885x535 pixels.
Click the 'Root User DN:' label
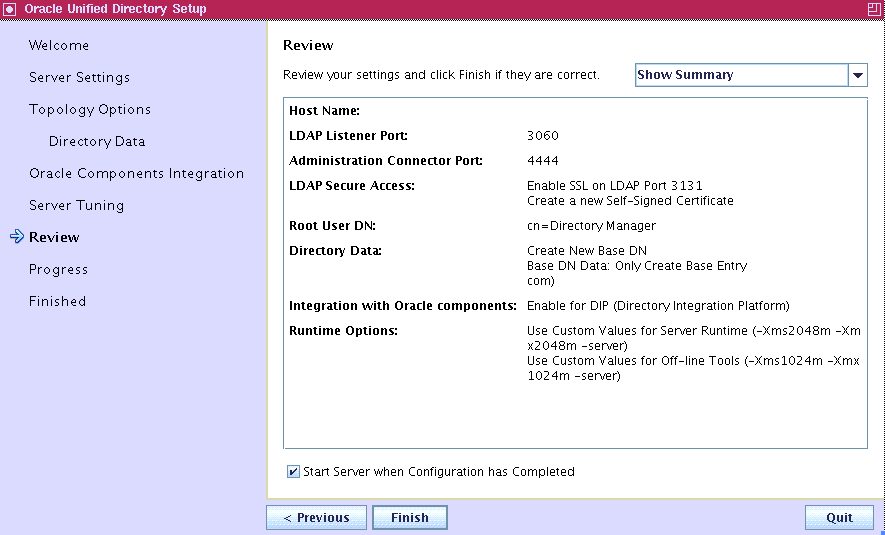pyautogui.click(x=332, y=226)
